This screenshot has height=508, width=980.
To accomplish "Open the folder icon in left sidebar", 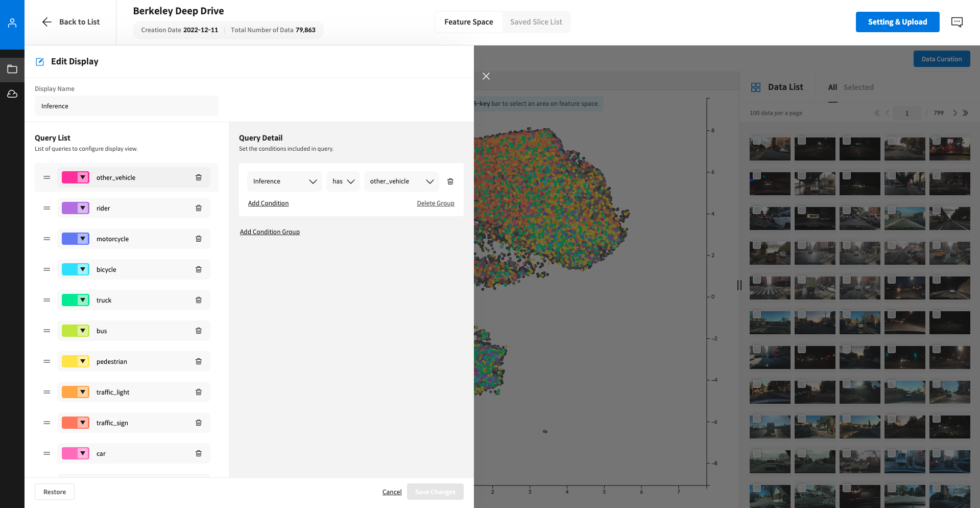I will coord(12,69).
